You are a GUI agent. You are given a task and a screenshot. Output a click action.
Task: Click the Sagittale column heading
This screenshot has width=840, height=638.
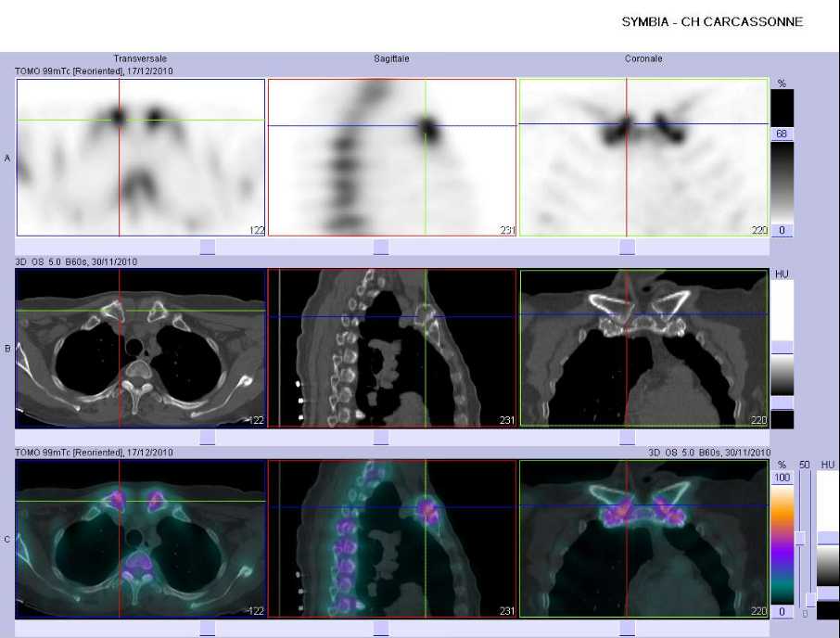(x=391, y=58)
